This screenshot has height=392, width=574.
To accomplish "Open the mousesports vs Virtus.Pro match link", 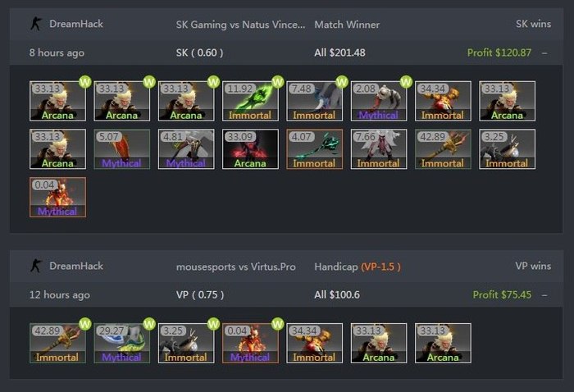I will [236, 267].
